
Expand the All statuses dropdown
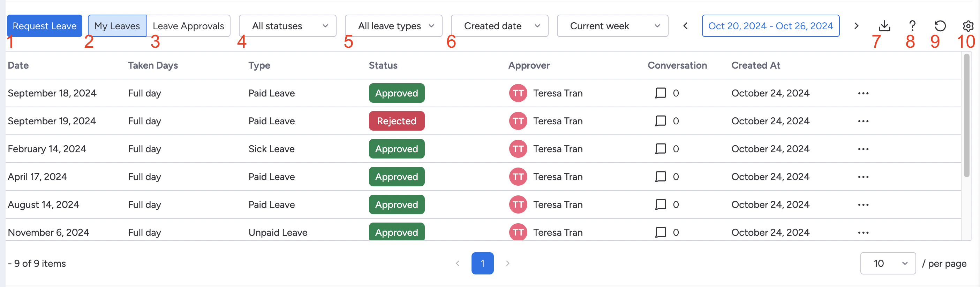[287, 26]
